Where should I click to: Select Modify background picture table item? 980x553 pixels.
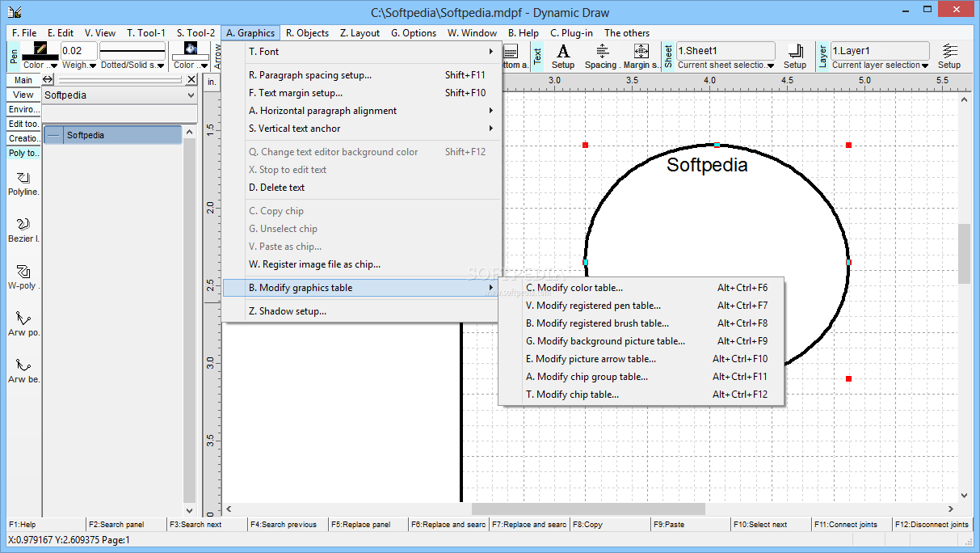pos(641,341)
